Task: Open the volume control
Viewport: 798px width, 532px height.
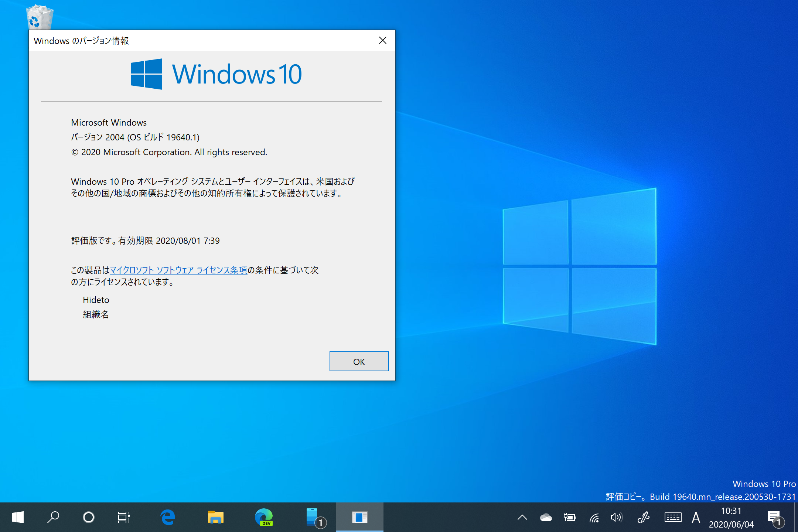Action: 616,517
